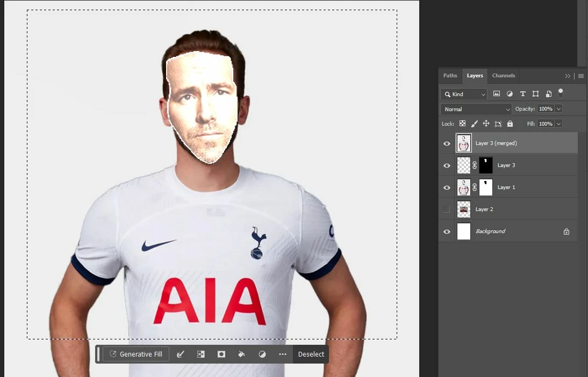Viewport: 588px width, 377px height.
Task: Select the white layer mask on Layer 1
Action: click(486, 187)
